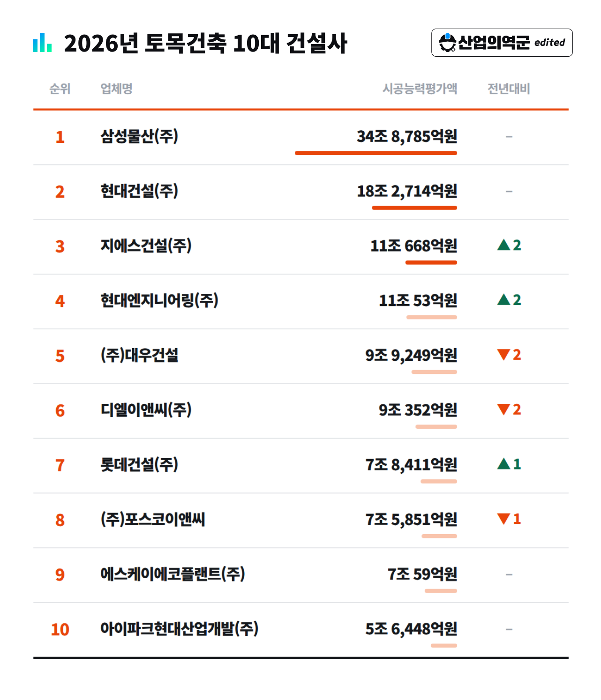Select the 순위 column header

(60, 89)
